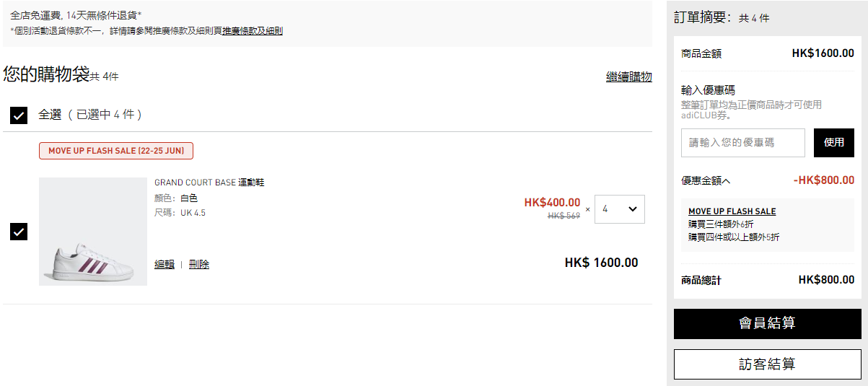868x386 pixels.
Task: Click the 請輸入您的優惠碼 promo code field
Action: [x=743, y=143]
